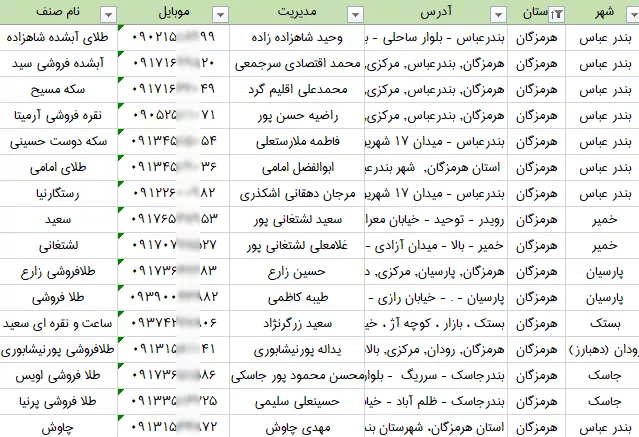
Task: Select manager cell محسن محمود پور جاسکی
Action: click(x=297, y=376)
